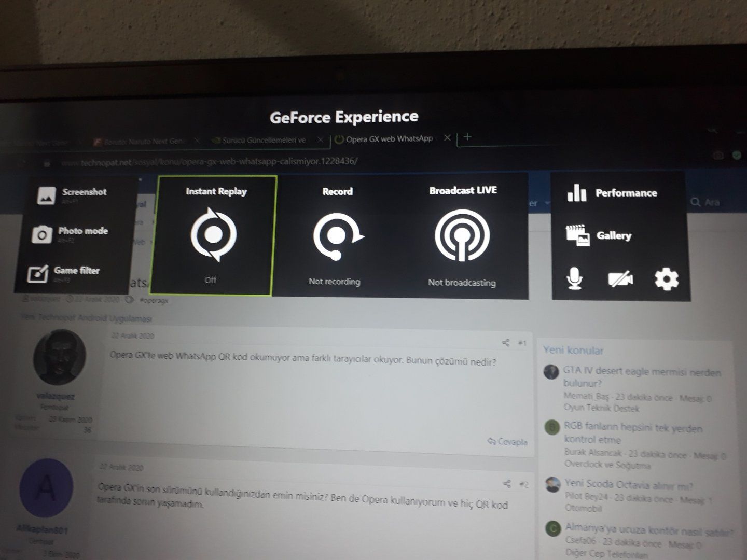The height and width of the screenshot is (560, 747).
Task: Click the purple A avatar of Alikaplan801
Action: 47,488
